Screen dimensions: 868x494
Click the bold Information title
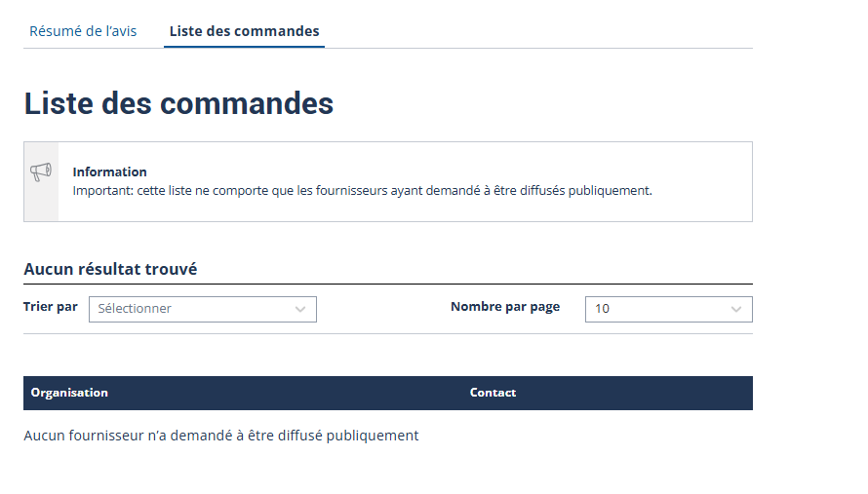[109, 172]
